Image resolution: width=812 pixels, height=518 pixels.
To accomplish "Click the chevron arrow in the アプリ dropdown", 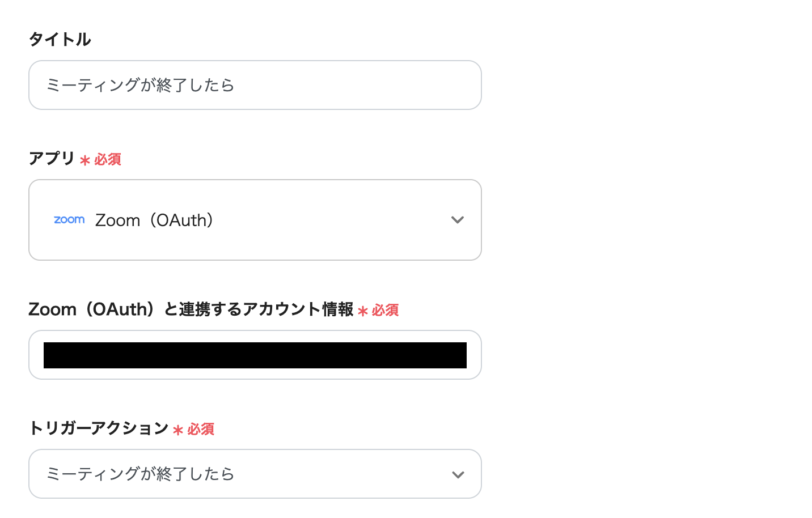I will click(458, 220).
